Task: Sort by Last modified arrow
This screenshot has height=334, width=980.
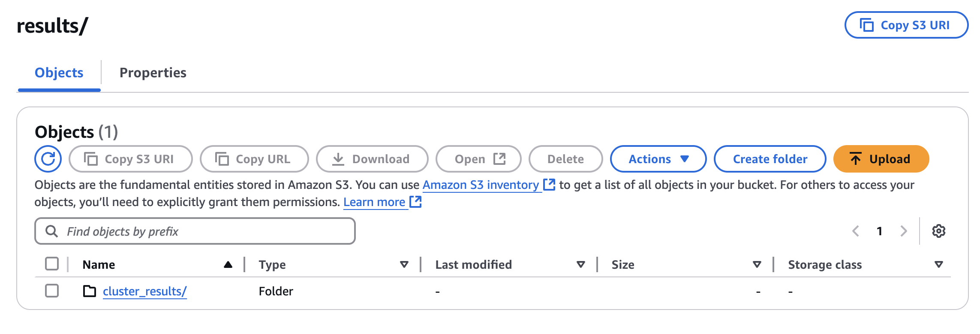Action: 580,264
